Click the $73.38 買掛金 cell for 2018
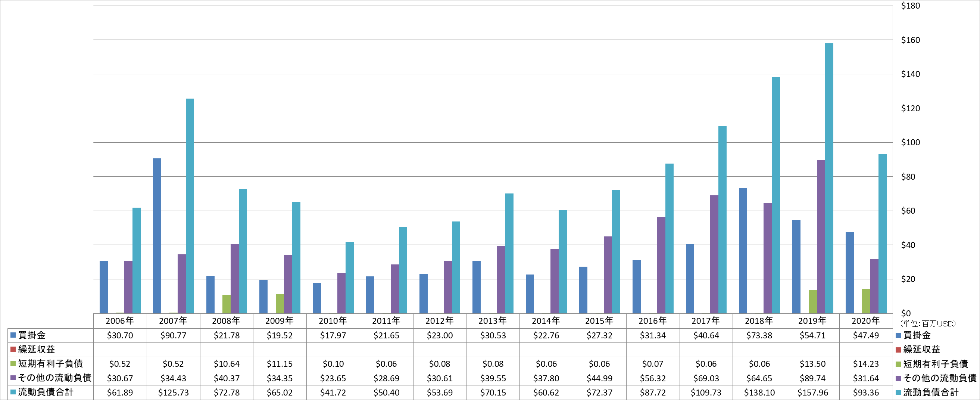 tap(759, 336)
